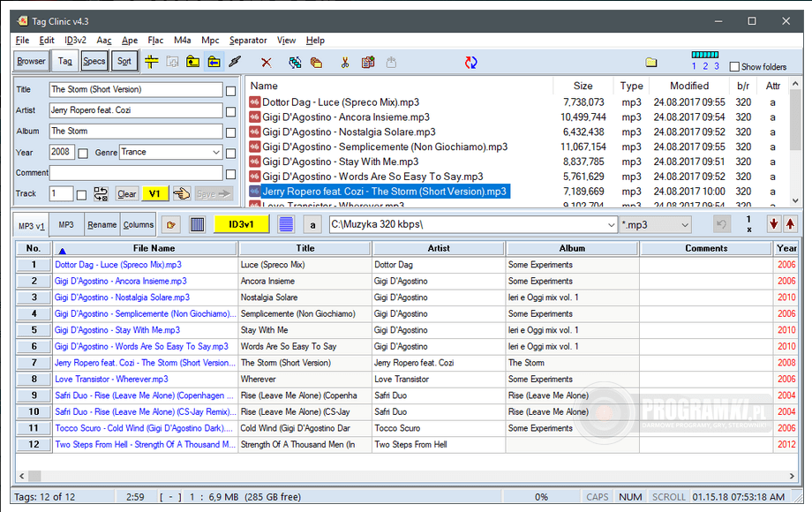812x512 pixels.
Task: Click the folder with blue arrow icon
Action: point(214,62)
